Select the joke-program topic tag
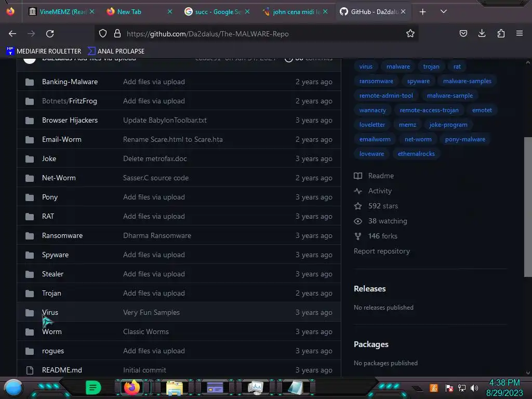Viewport: 532px width, 399px height. point(448,125)
